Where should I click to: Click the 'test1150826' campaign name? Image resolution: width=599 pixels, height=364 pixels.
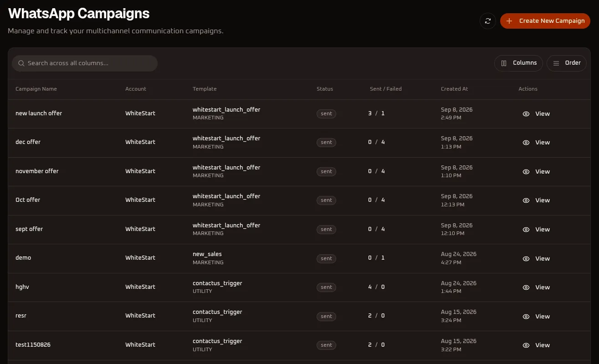point(33,345)
